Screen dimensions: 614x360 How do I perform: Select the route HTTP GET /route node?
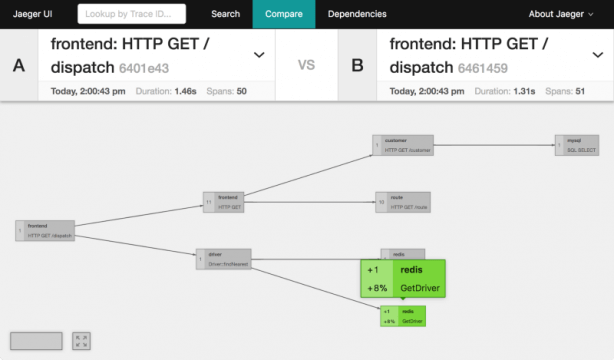403,203
